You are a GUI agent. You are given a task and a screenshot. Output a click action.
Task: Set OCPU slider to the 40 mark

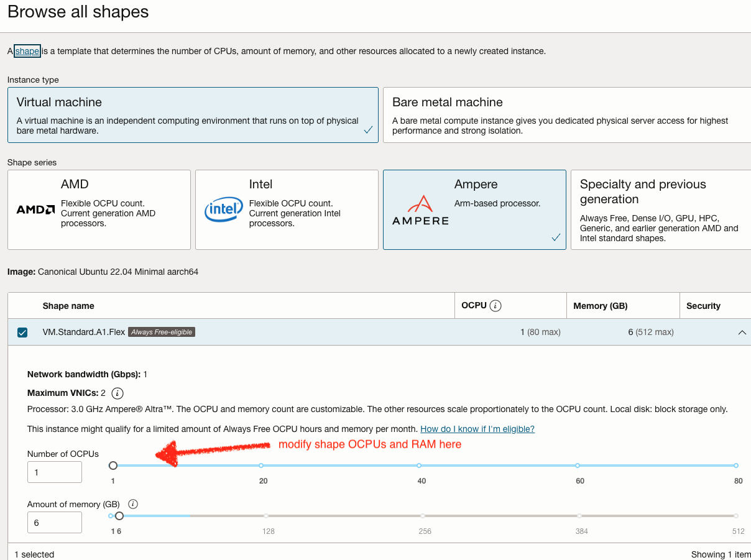(419, 466)
